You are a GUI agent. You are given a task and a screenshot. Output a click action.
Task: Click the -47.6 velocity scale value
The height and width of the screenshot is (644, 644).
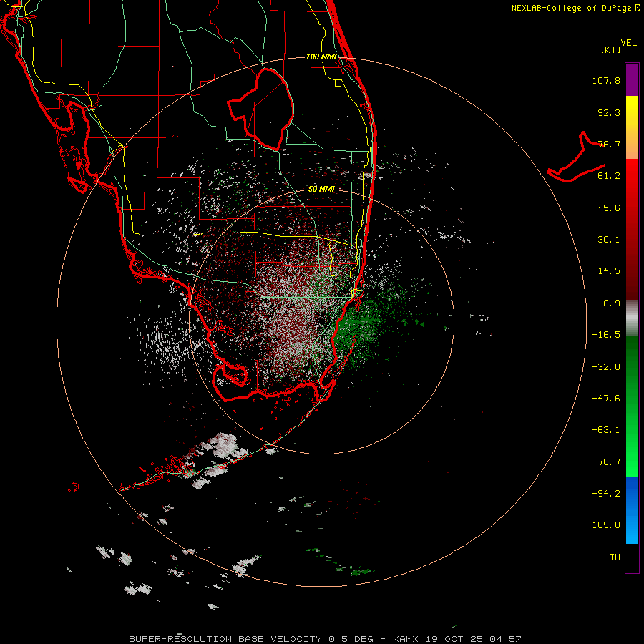[606, 399]
